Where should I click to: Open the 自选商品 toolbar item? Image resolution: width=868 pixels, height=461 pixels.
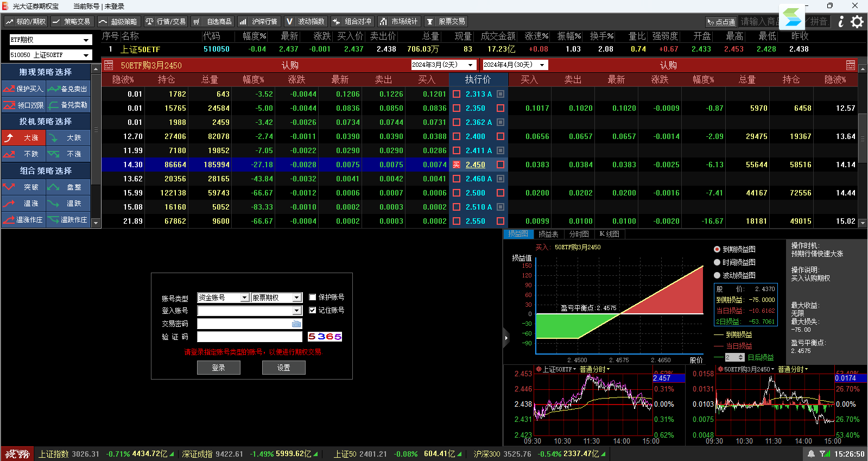pos(212,22)
